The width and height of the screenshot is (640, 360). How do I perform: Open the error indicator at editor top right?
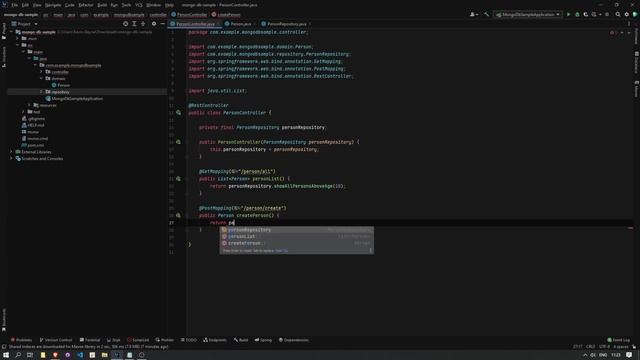pyautogui.click(x=612, y=32)
